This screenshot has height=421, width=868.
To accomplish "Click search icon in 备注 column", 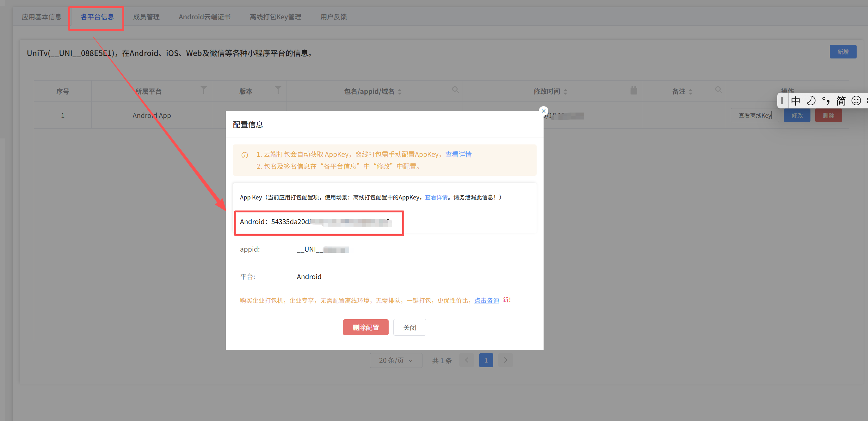I will click(718, 89).
